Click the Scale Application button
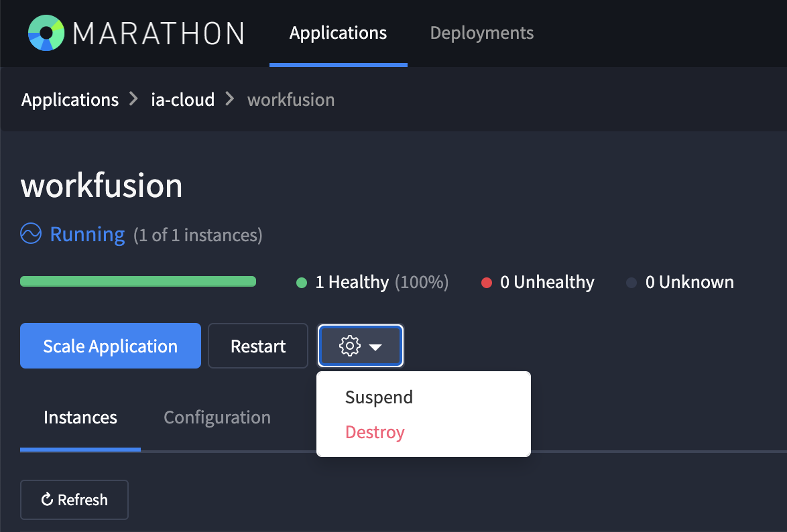 pos(111,346)
